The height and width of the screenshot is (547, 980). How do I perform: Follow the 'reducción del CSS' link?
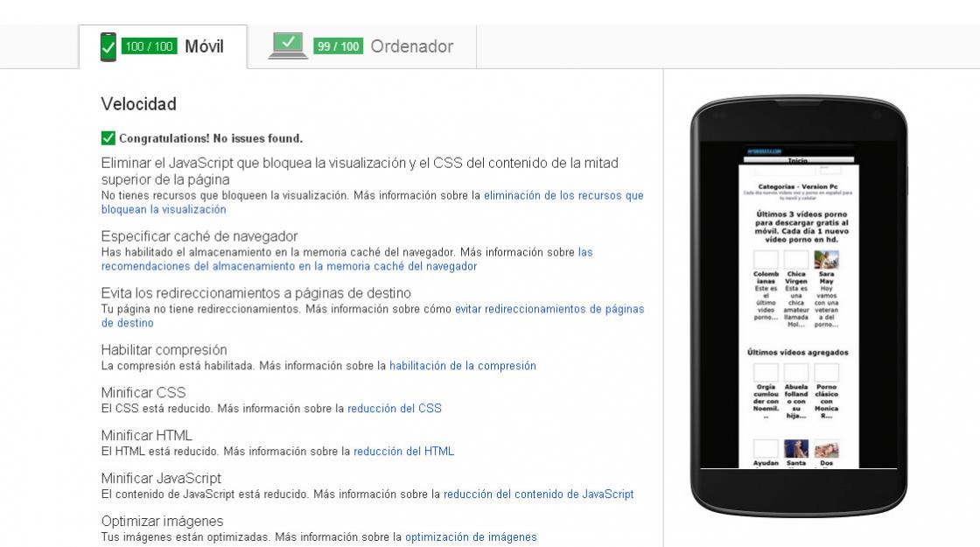[x=394, y=409]
